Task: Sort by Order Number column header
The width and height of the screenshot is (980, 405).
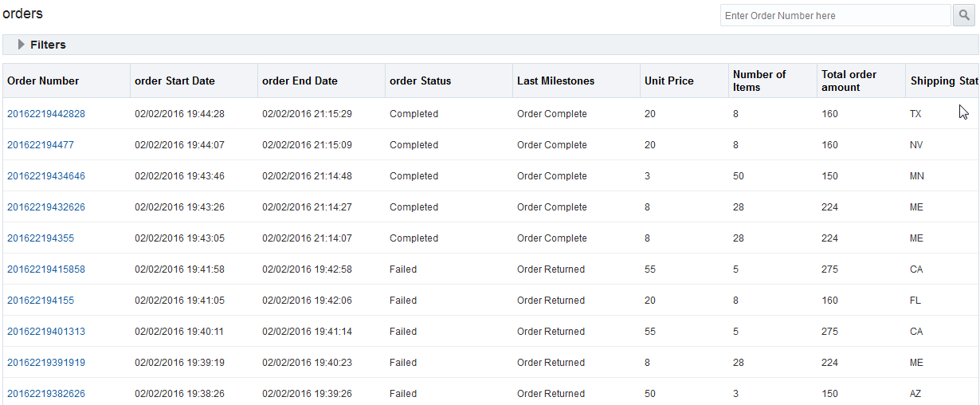Action: [x=43, y=81]
